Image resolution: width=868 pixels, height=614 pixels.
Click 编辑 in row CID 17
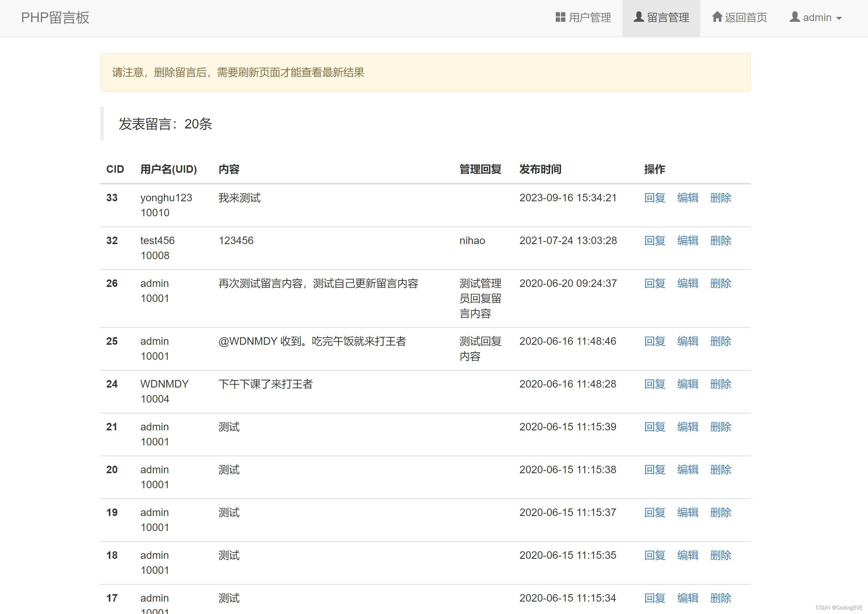tap(687, 597)
